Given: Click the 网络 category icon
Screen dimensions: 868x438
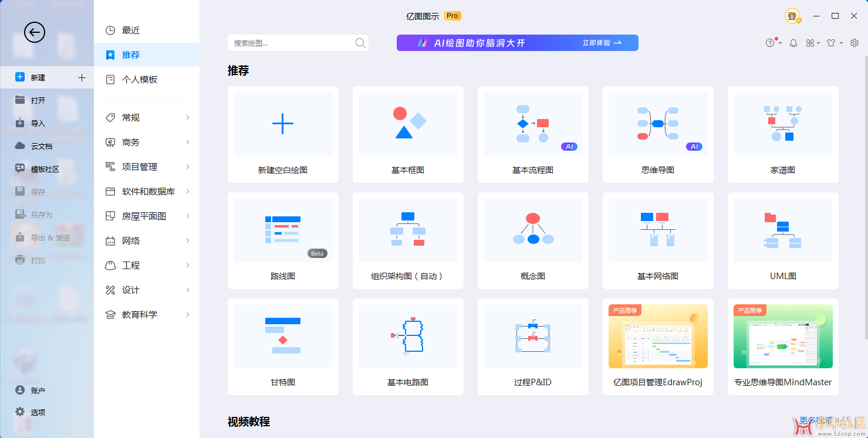Looking at the screenshot, I should (x=110, y=241).
